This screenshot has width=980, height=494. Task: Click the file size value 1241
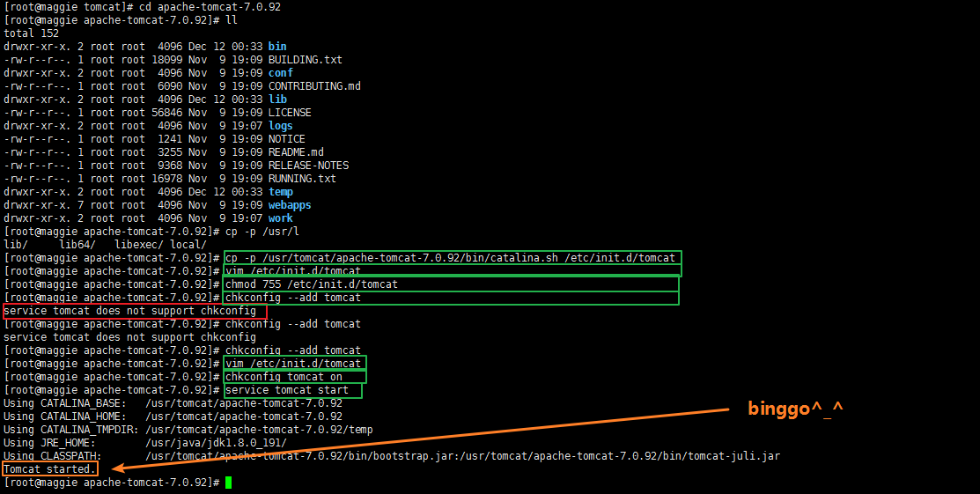pos(170,139)
